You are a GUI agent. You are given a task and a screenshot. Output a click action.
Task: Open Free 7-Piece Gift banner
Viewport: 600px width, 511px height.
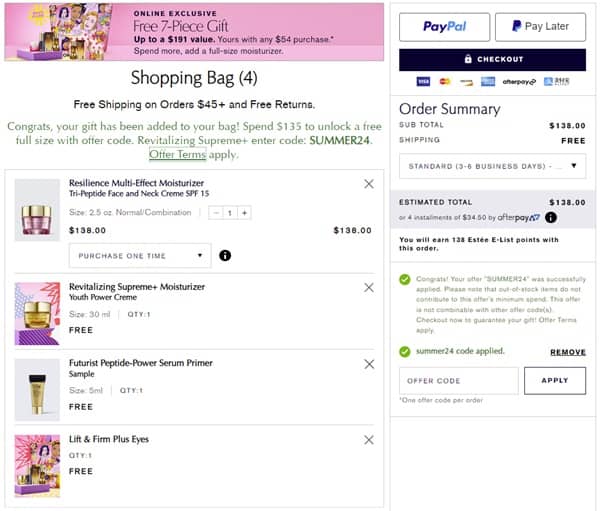pyautogui.click(x=193, y=31)
